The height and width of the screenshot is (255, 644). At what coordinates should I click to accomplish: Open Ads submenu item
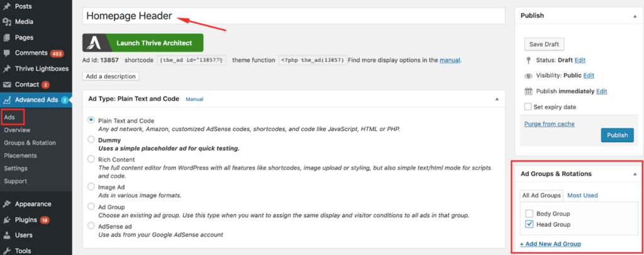tap(9, 117)
